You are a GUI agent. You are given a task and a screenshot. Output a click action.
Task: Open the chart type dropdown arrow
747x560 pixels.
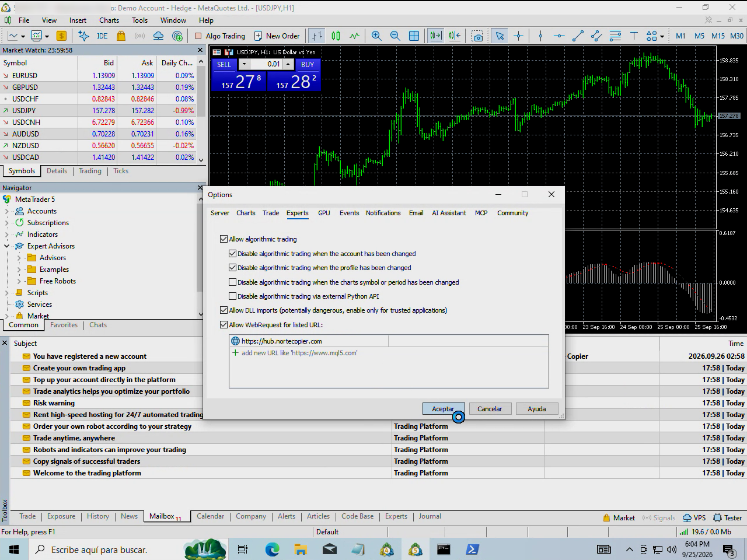(x=23, y=36)
